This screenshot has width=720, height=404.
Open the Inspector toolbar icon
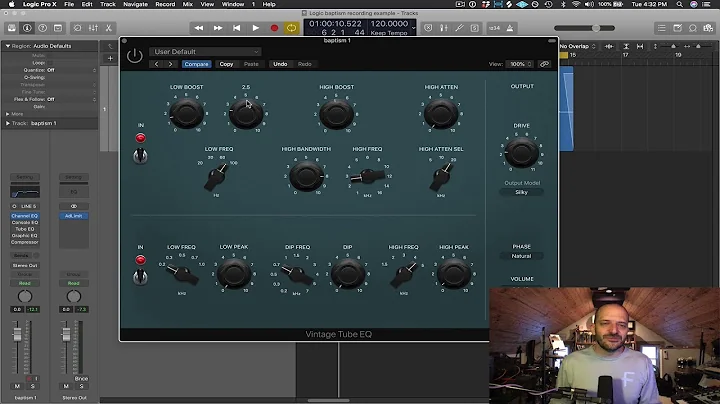click(27, 28)
